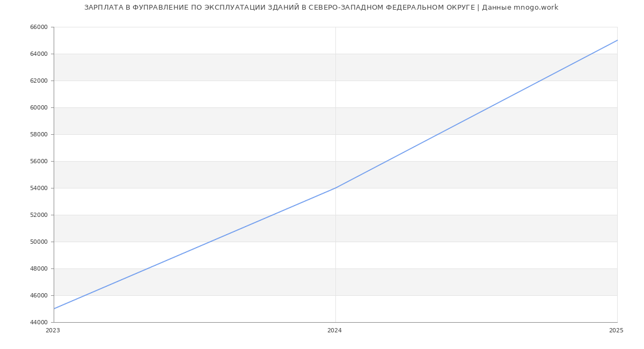Click the 52000 y-axis label
Viewport: 644px width, 349px height.
[39, 215]
